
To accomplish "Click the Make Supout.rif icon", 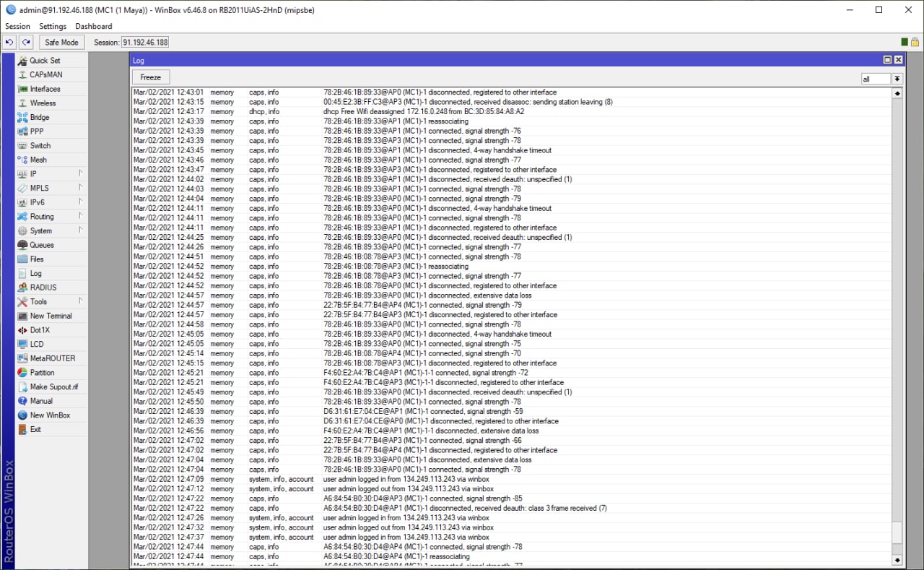I will [x=22, y=387].
